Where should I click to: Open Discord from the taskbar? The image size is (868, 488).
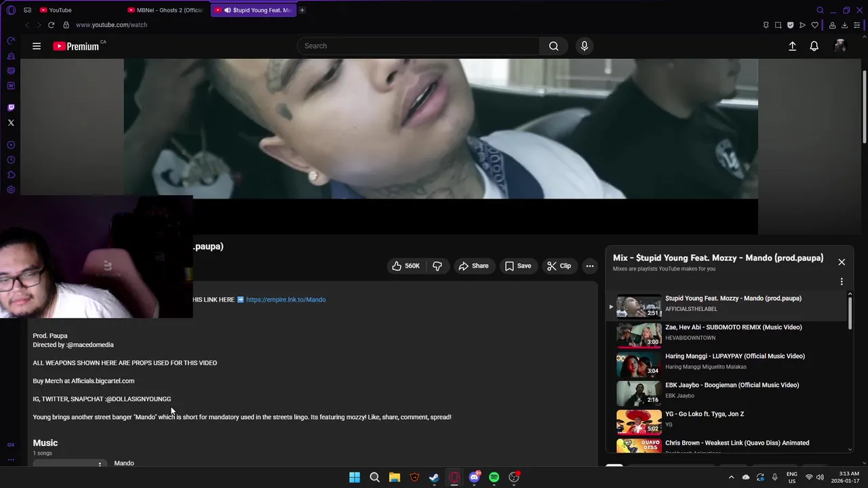click(474, 477)
